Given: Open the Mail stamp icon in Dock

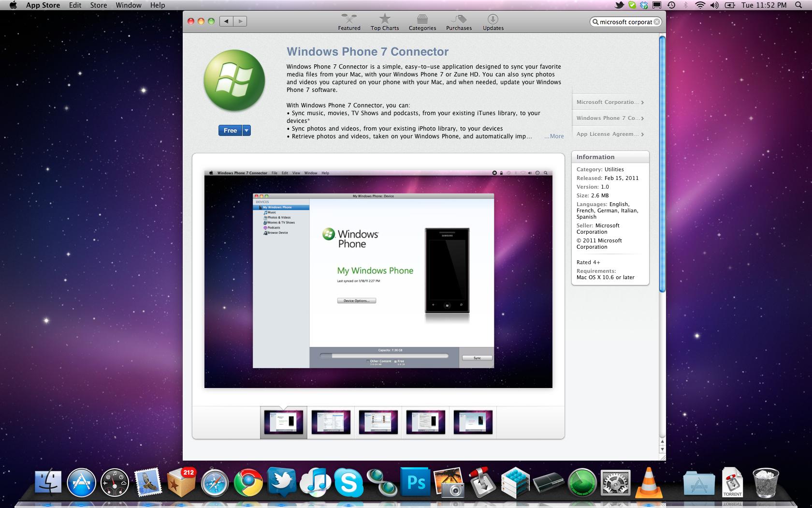Looking at the screenshot, I should (x=148, y=482).
